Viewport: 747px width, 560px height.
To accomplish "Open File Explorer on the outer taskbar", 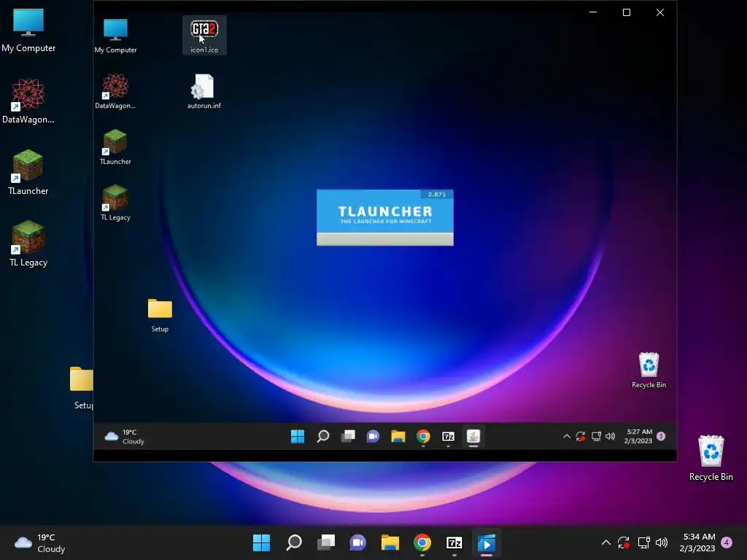I will click(x=390, y=542).
